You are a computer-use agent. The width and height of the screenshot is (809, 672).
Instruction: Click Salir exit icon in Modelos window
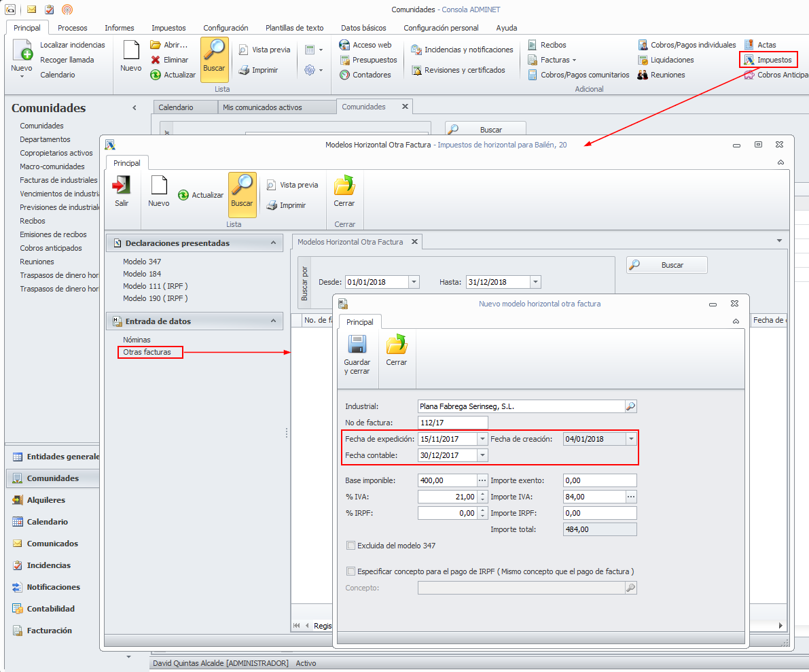[122, 185]
